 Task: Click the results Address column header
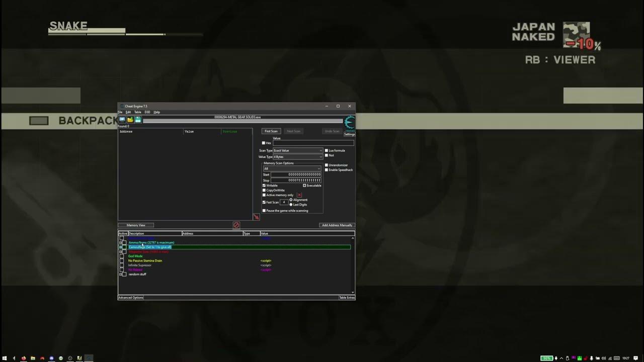coord(151,131)
